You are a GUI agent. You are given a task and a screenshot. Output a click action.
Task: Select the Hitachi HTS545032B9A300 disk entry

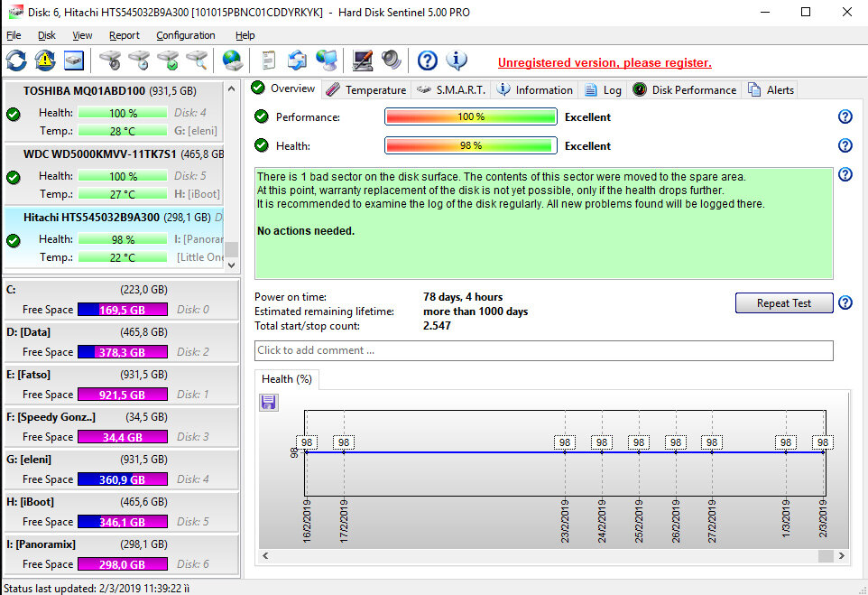click(114, 237)
